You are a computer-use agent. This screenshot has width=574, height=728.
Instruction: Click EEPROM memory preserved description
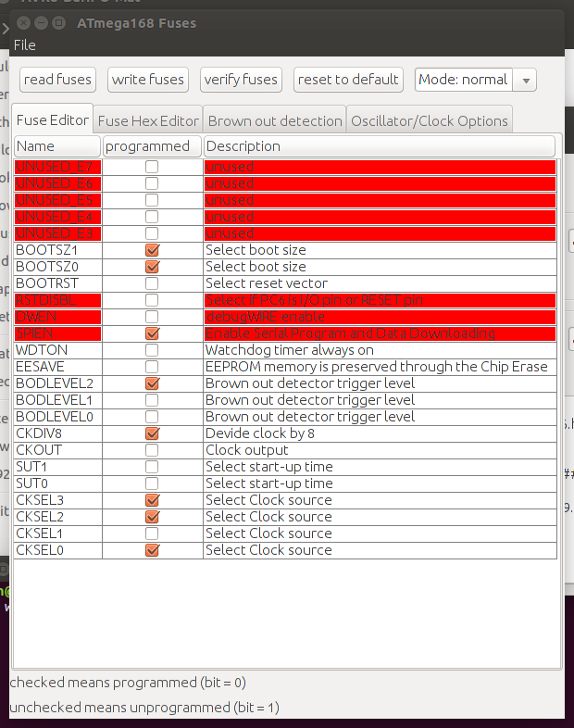pyautogui.click(x=376, y=367)
